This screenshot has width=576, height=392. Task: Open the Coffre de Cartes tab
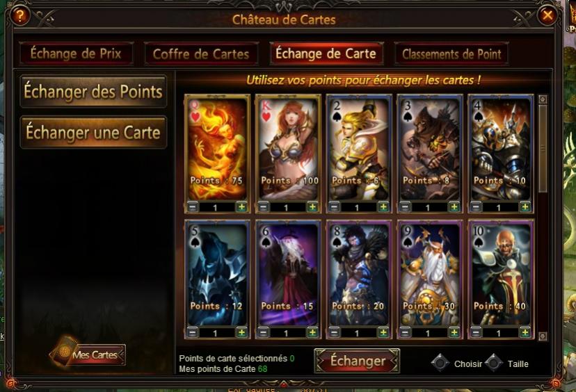pyautogui.click(x=201, y=54)
